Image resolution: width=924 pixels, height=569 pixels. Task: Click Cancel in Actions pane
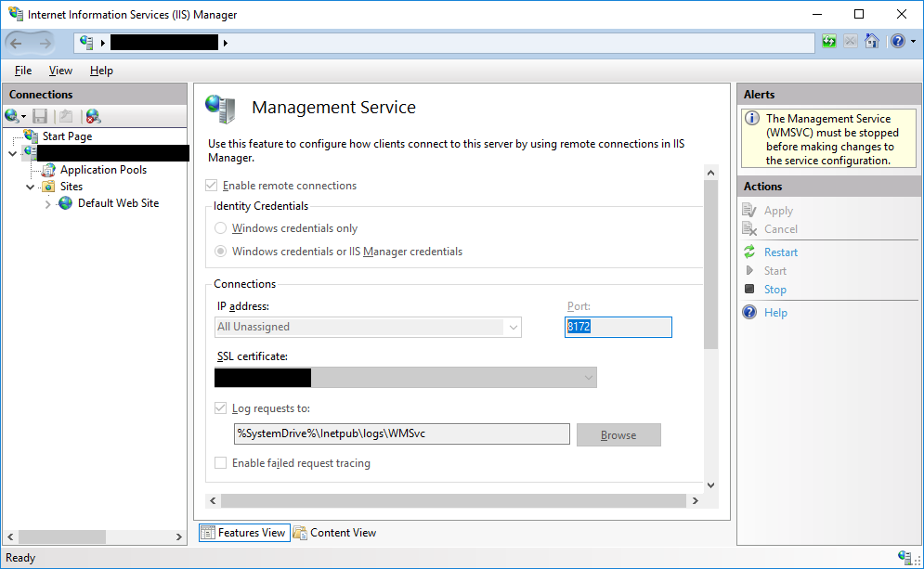pyautogui.click(x=781, y=229)
